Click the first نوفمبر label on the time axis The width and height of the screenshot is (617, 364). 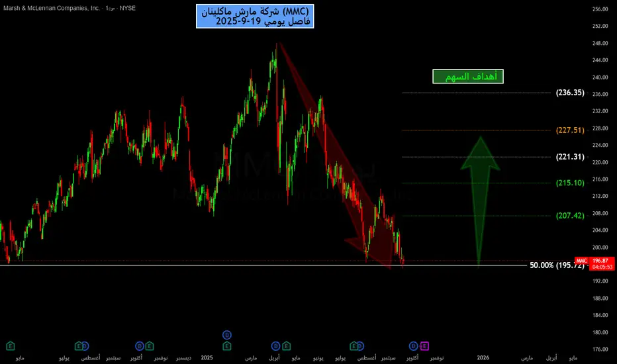[161, 357]
